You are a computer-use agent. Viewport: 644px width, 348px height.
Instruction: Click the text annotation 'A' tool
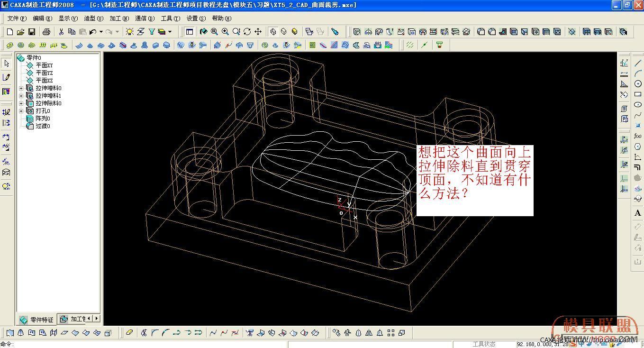(x=637, y=213)
